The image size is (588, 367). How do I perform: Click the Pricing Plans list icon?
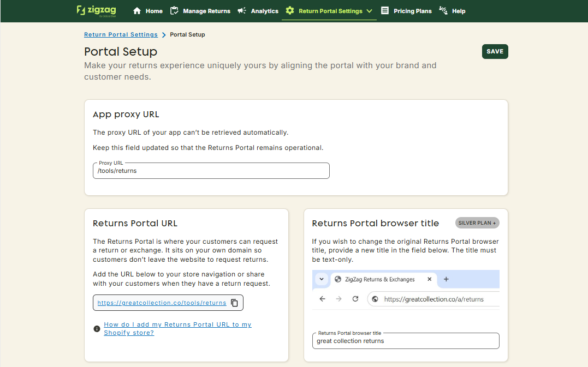point(385,11)
